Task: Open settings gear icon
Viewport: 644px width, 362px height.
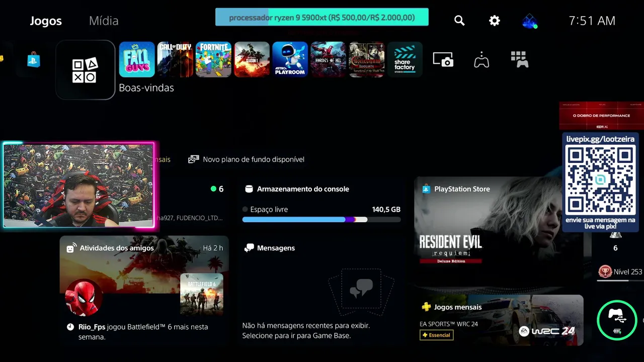Action: pos(495,21)
